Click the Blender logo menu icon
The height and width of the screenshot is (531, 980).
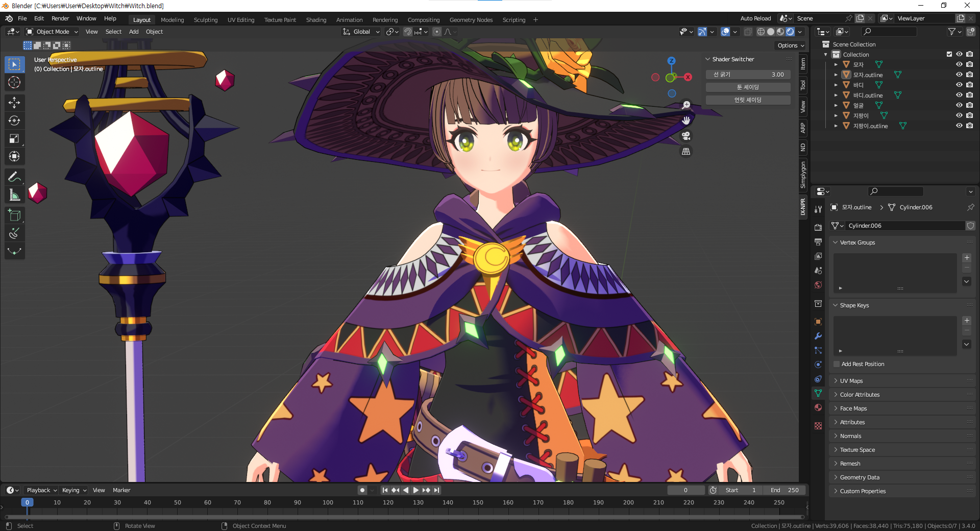[9, 18]
